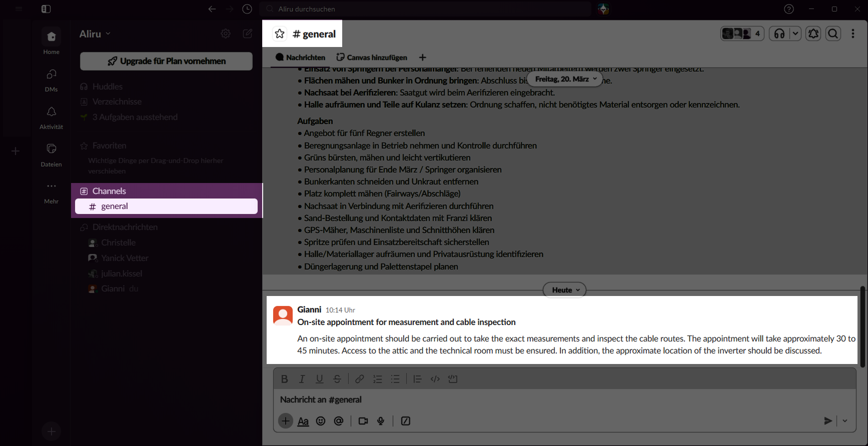This screenshot has height=446, width=868.
Task: Record a video clip
Action: tap(363, 421)
